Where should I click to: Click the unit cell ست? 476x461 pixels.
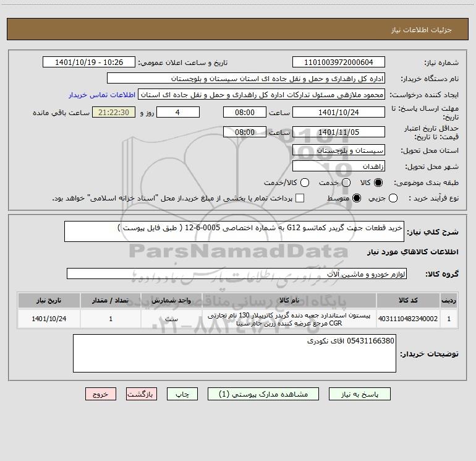tap(171, 319)
